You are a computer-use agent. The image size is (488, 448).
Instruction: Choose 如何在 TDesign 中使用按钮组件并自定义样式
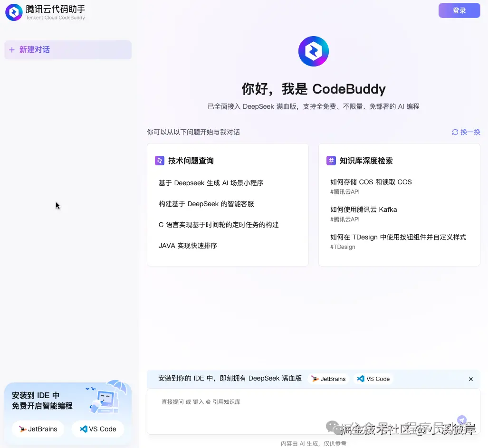pyautogui.click(x=398, y=237)
